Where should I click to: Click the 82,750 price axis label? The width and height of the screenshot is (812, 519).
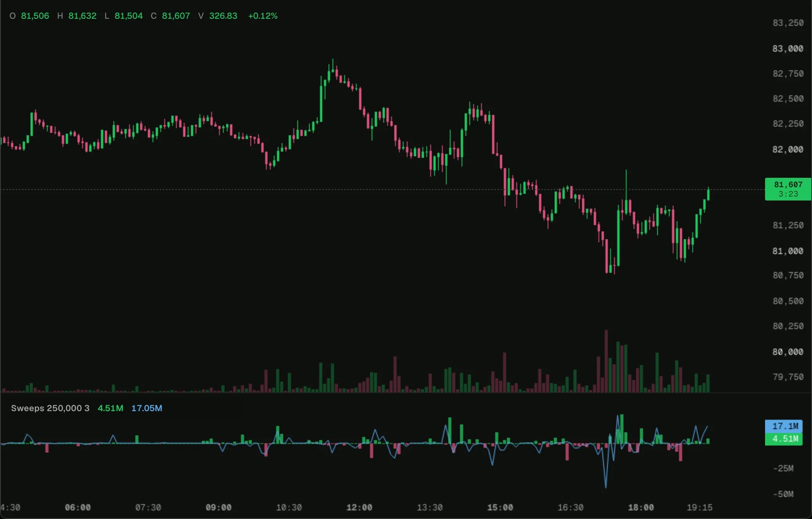[788, 73]
